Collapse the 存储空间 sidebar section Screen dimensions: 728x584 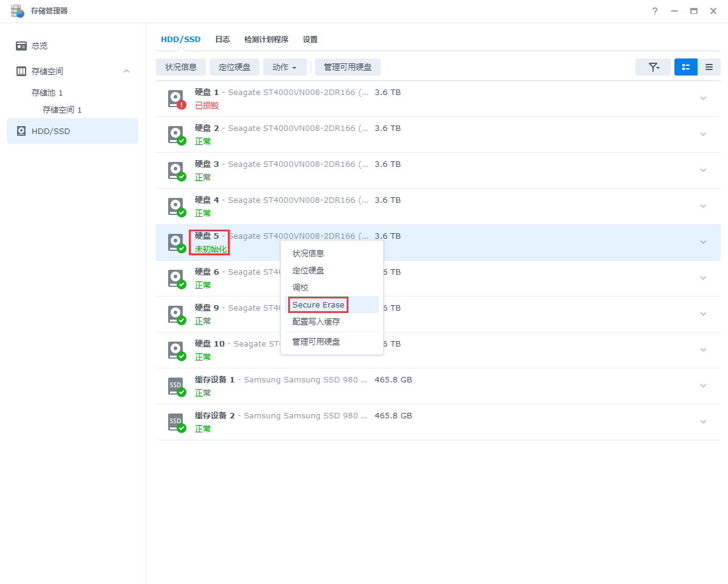tap(126, 71)
